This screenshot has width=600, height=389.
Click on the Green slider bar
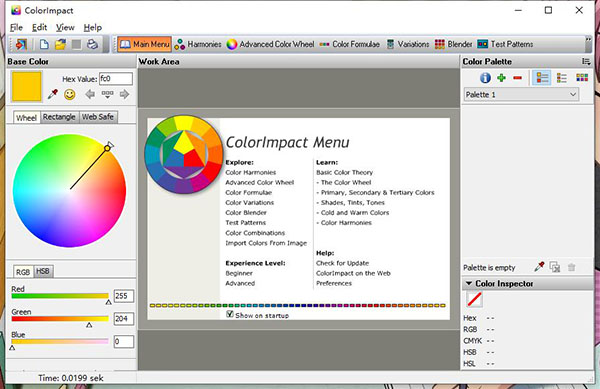tap(60, 319)
